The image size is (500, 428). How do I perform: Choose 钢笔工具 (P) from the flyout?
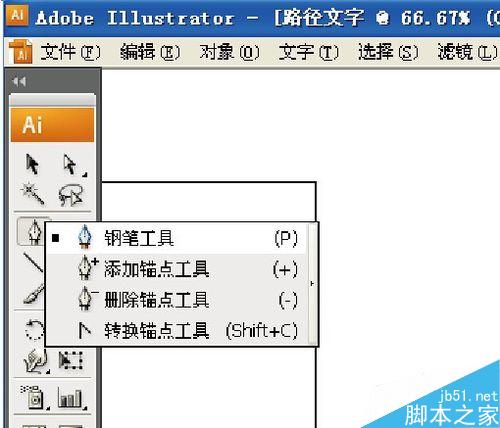point(177,238)
